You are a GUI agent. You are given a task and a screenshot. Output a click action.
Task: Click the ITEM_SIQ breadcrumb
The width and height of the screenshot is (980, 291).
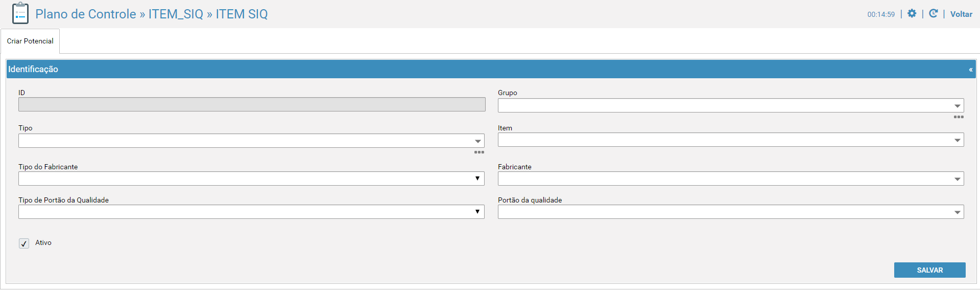coord(176,14)
